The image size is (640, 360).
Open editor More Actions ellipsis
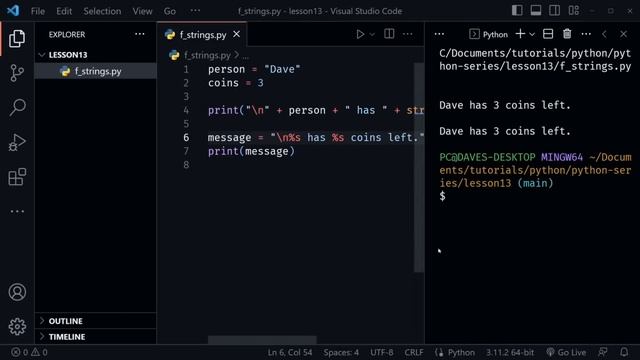(407, 34)
